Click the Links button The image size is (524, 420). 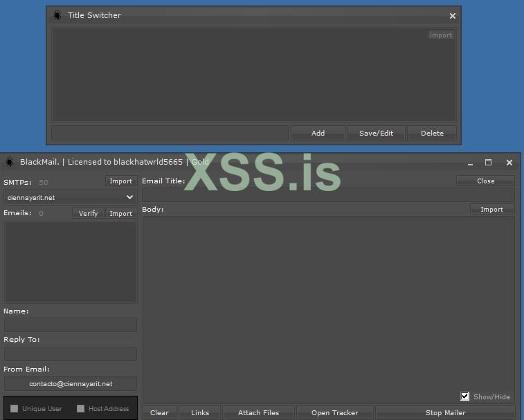pos(200,412)
